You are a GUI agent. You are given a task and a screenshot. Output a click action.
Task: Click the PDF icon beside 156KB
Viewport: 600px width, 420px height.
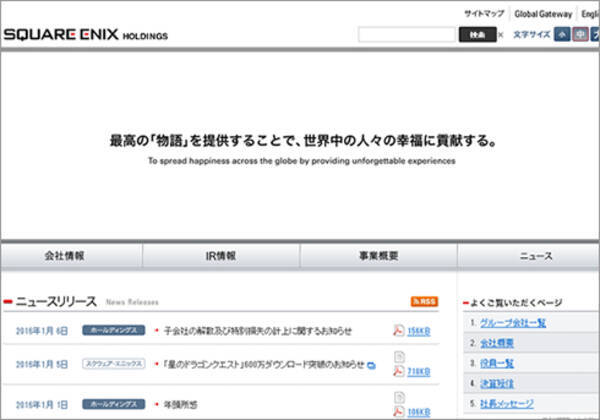pos(398,330)
